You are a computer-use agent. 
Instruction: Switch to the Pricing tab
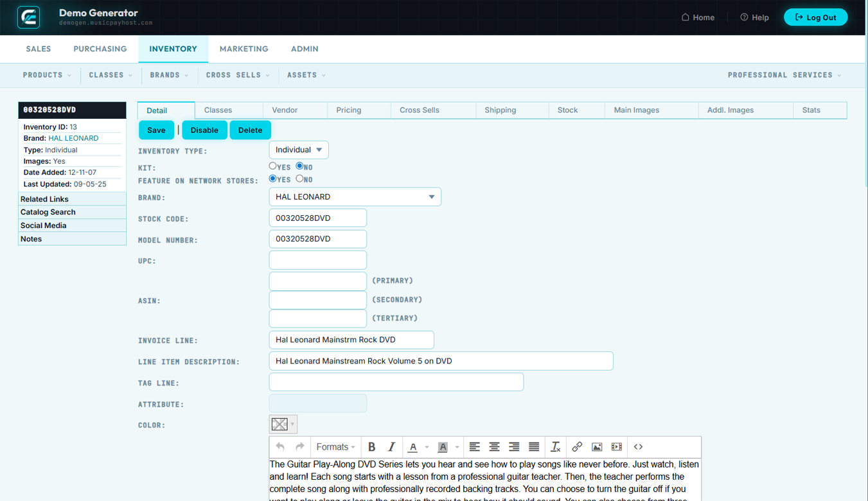point(359,110)
